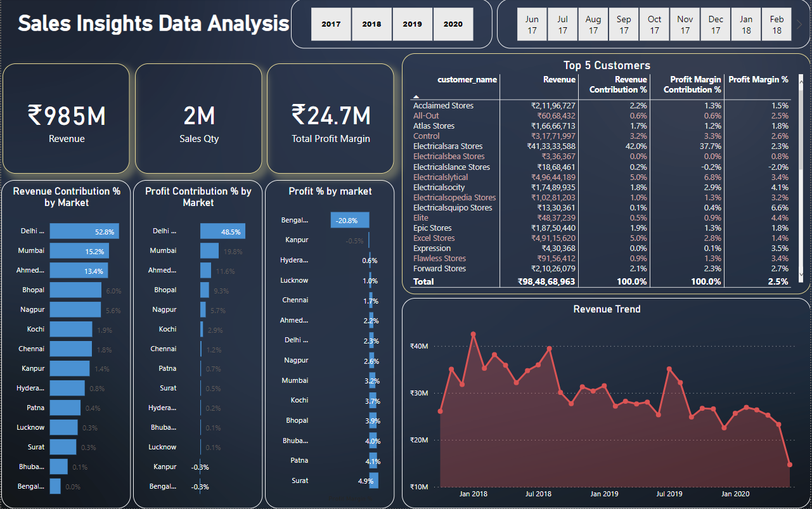Select Mumbai's bar in Profit Contribution chart
The height and width of the screenshot is (509, 812).
[x=209, y=250]
